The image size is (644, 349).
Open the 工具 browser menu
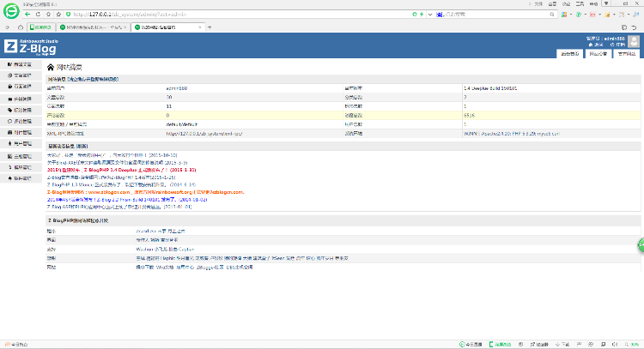(580, 3)
